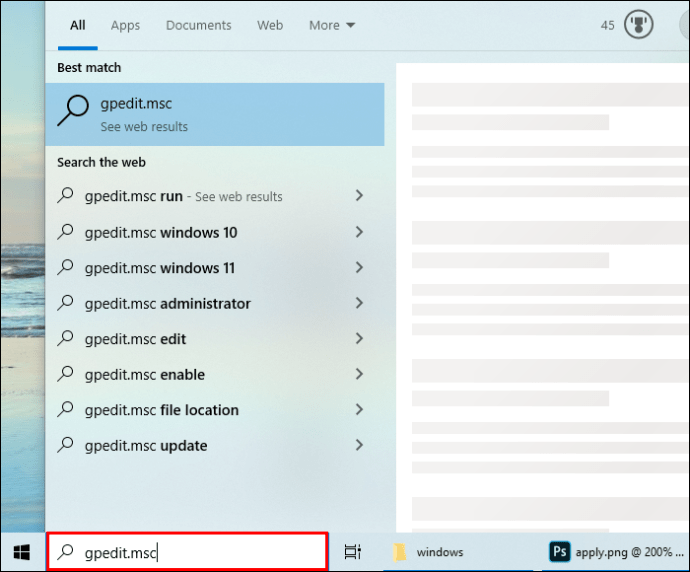Click search icon beside gpedit.msc update
Screen dimensions: 690x572
66,445
